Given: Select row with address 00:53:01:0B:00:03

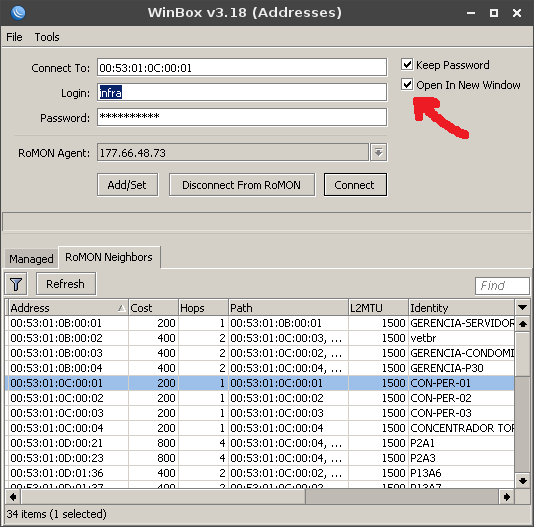Looking at the screenshot, I should pyautogui.click(x=261, y=353).
